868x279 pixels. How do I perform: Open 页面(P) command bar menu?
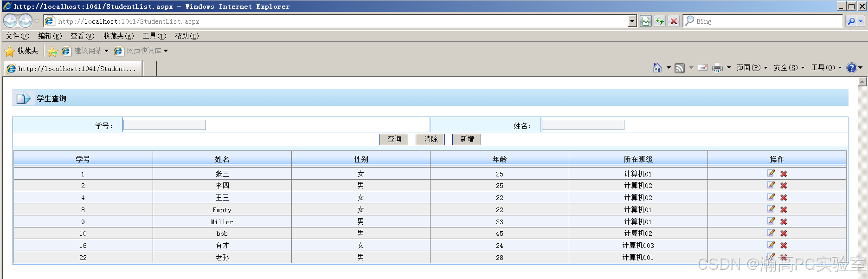click(752, 68)
